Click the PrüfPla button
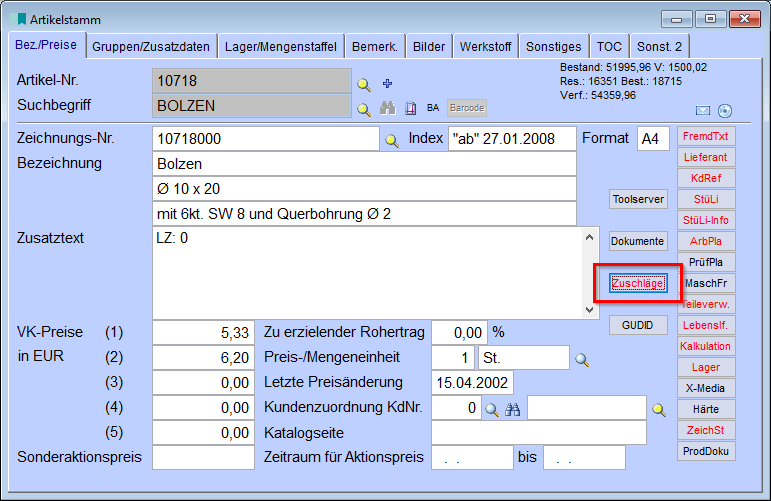Screen dimensions: 771x501 click(x=706, y=262)
